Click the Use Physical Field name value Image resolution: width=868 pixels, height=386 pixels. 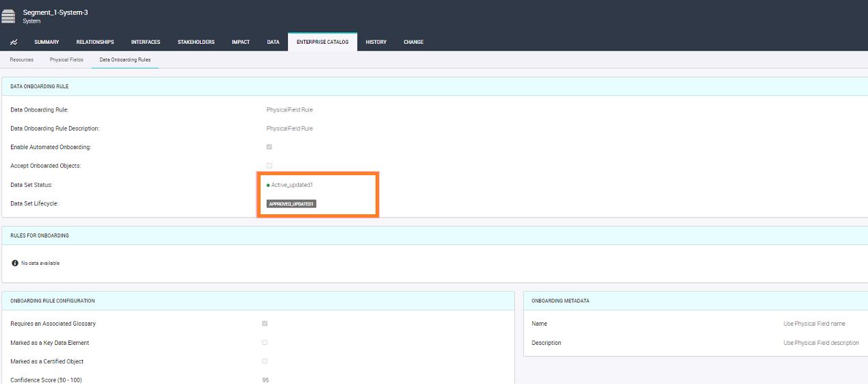[815, 324]
